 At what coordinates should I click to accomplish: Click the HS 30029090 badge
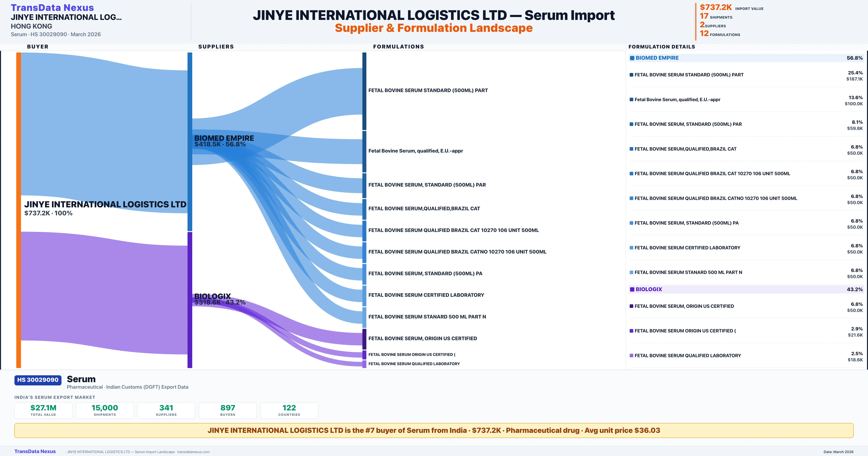click(38, 380)
